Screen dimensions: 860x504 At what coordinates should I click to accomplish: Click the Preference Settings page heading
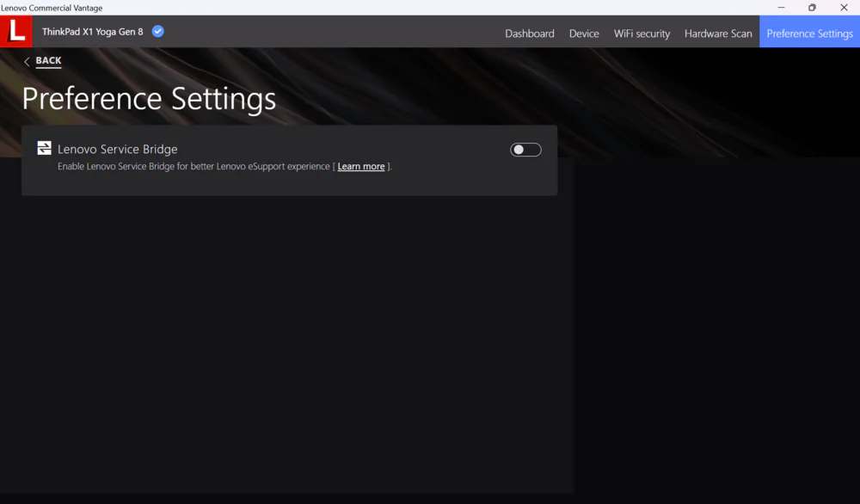149,99
